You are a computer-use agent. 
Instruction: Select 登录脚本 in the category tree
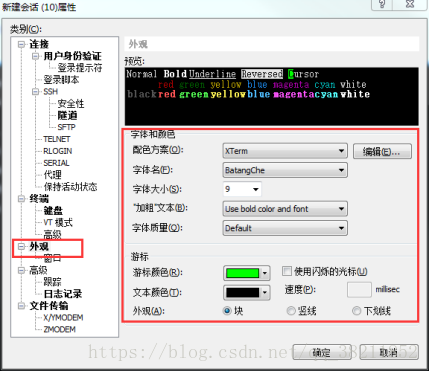pos(61,80)
